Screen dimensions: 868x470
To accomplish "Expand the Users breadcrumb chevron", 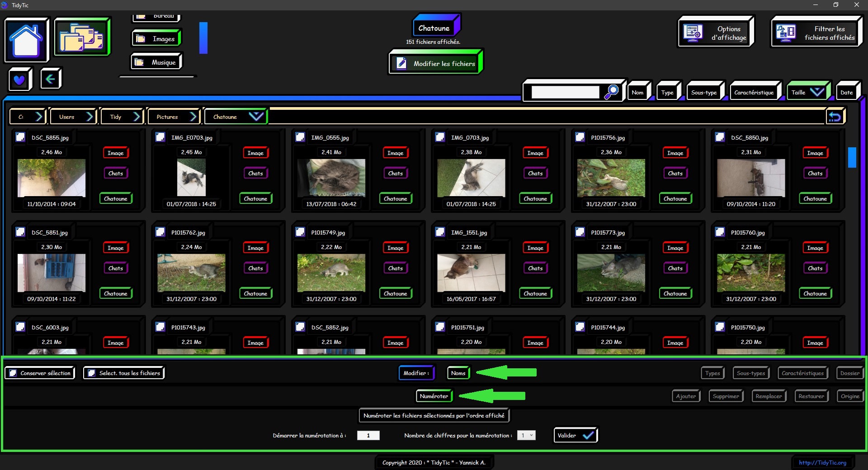I will tap(90, 117).
